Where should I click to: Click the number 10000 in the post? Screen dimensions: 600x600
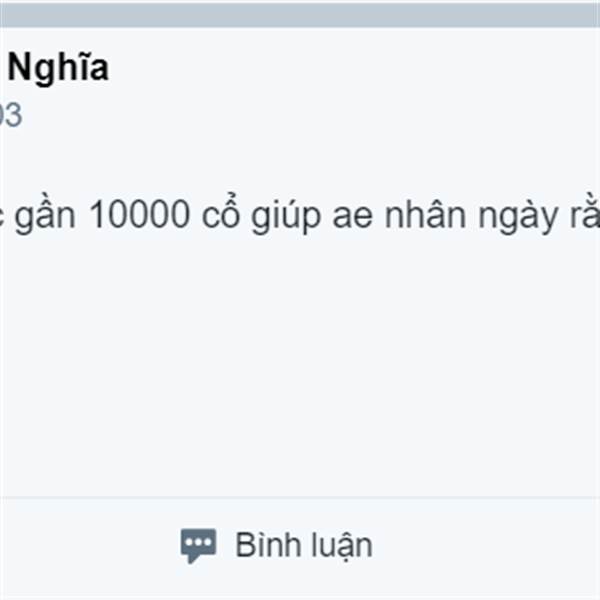[139, 214]
